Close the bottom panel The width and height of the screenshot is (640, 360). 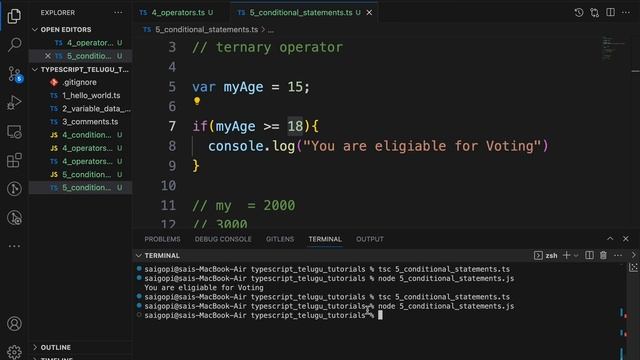tap(626, 239)
